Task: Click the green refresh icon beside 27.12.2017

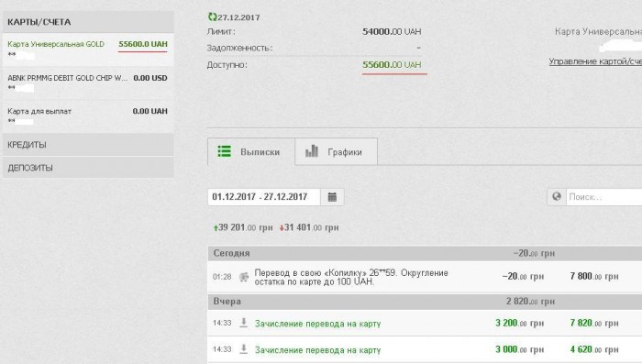Action: point(212,17)
